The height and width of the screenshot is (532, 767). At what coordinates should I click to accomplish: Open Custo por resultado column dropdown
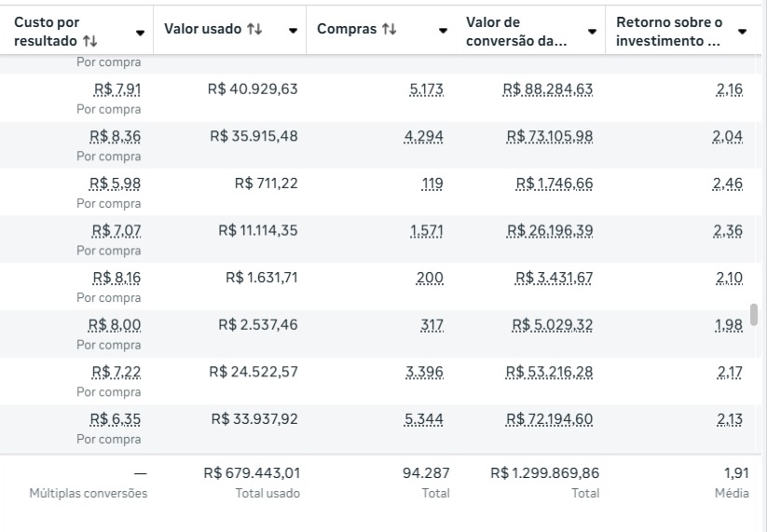(140, 33)
